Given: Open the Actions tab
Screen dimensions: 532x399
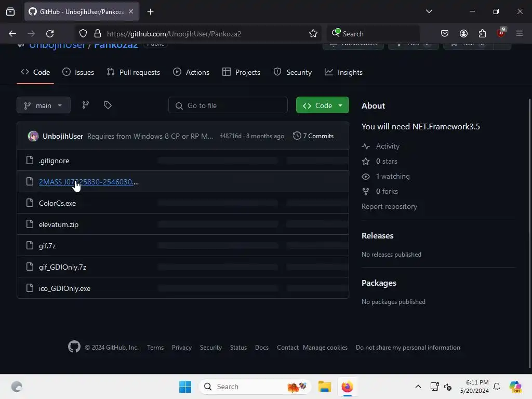Looking at the screenshot, I should (191, 72).
